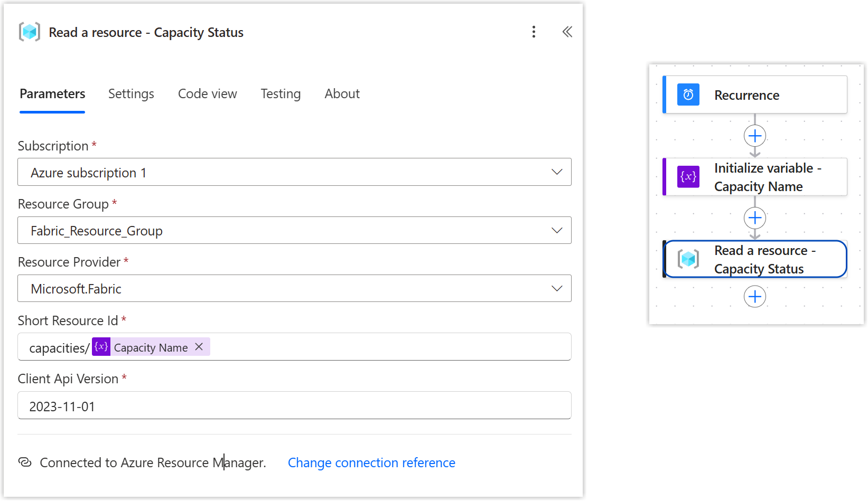This screenshot has height=501, width=868.
Task: Select Read a resource - Capacity Status node
Action: tap(755, 259)
